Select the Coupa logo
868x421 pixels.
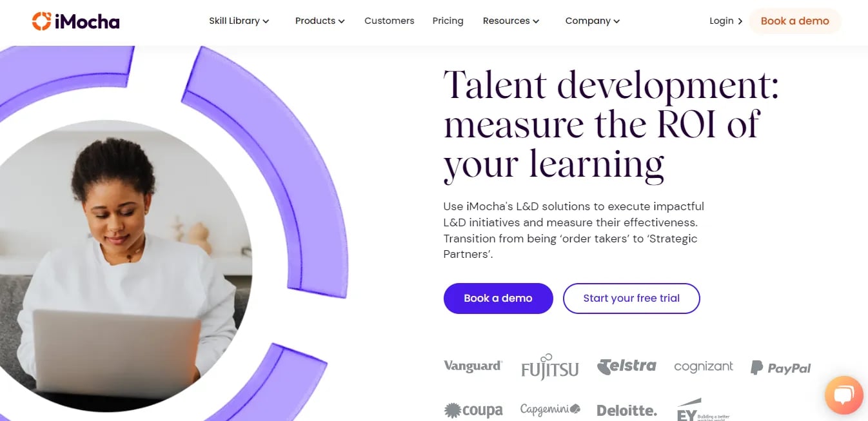474,410
